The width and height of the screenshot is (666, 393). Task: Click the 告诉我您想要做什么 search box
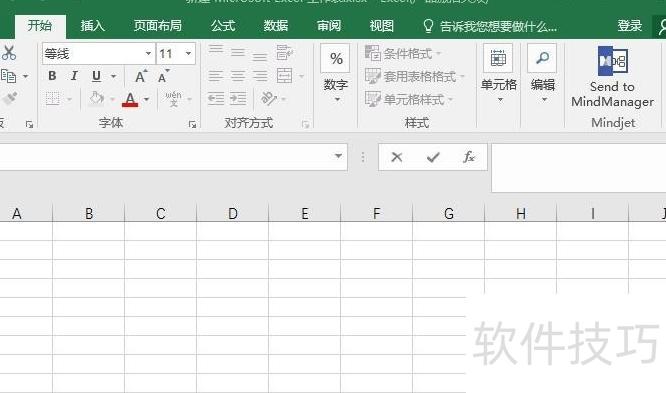point(490,26)
